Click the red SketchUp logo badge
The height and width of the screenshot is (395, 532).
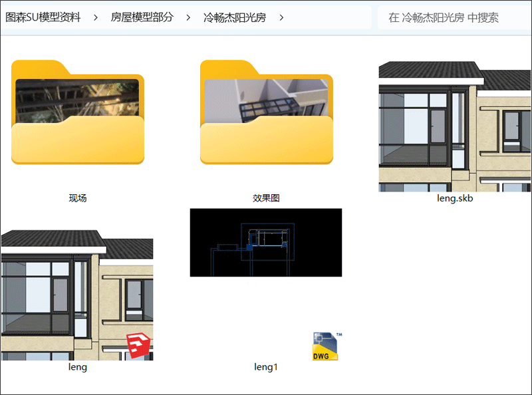[139, 346]
